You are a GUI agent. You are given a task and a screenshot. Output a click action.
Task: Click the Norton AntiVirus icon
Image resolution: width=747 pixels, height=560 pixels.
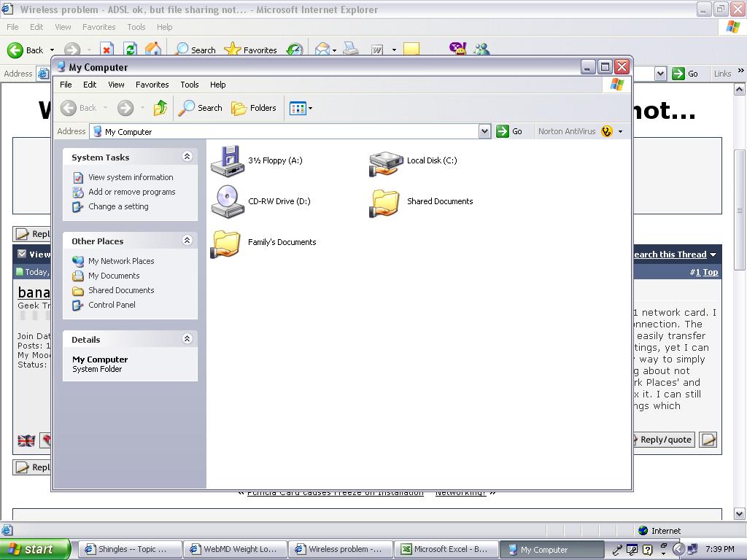607,131
